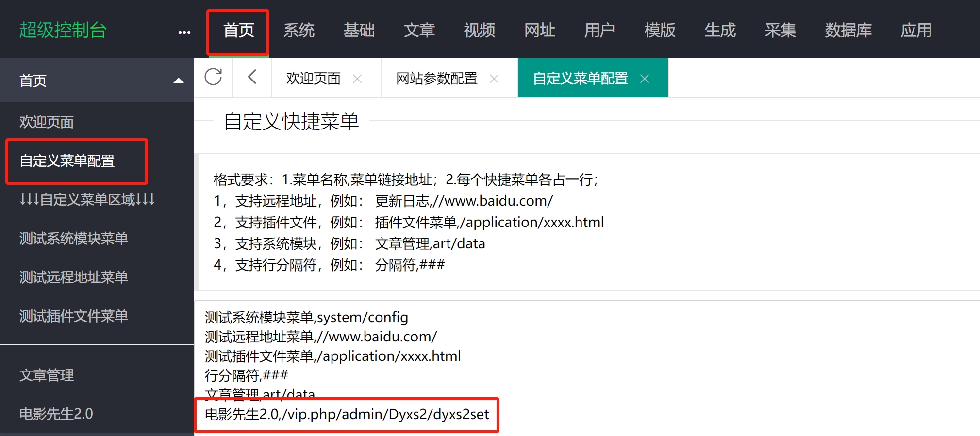The height and width of the screenshot is (436, 980).
Task: Close the 网站参数配置 tab
Action: 494,79
